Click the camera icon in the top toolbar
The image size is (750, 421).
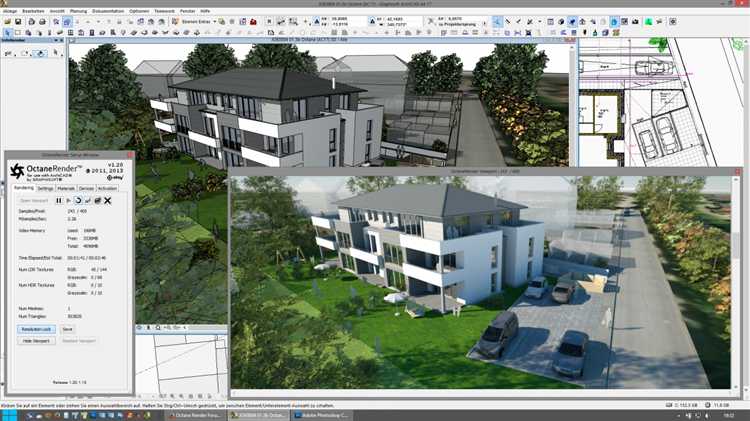[635, 22]
